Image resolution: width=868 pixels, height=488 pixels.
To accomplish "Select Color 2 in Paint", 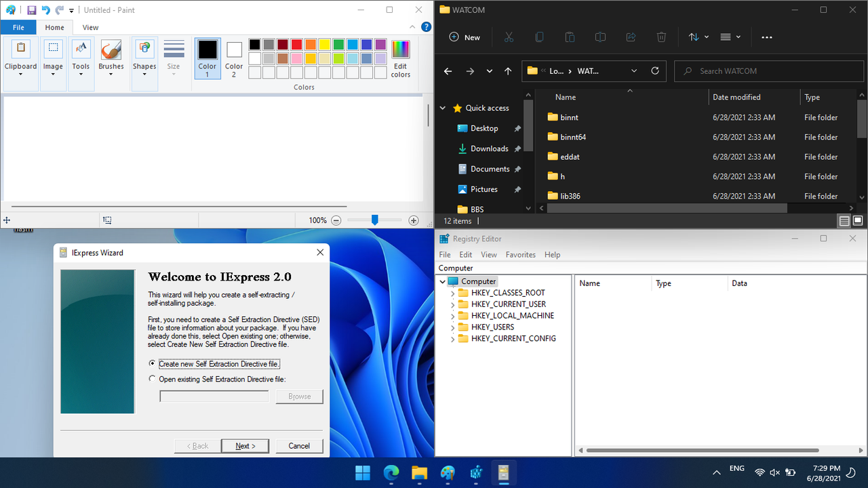I will [234, 58].
